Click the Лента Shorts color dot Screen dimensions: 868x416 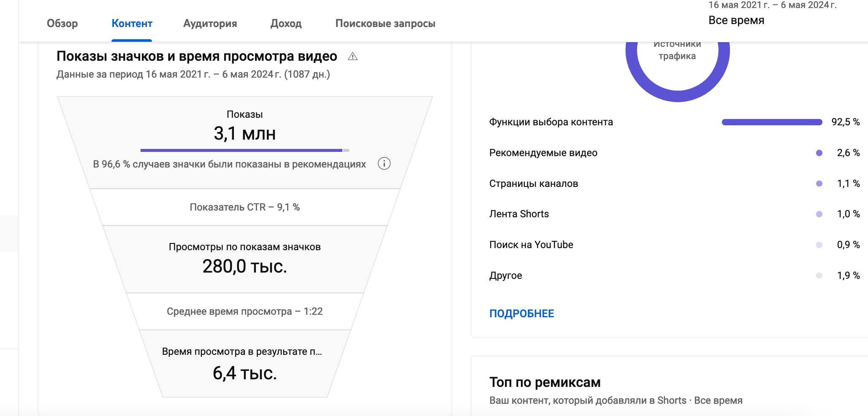[x=819, y=214]
